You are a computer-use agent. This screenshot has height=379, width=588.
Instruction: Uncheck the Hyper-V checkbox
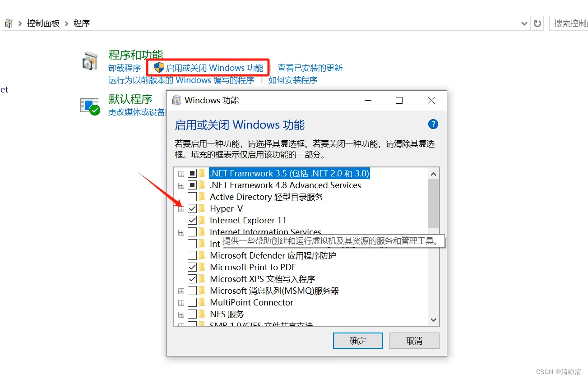coord(192,208)
